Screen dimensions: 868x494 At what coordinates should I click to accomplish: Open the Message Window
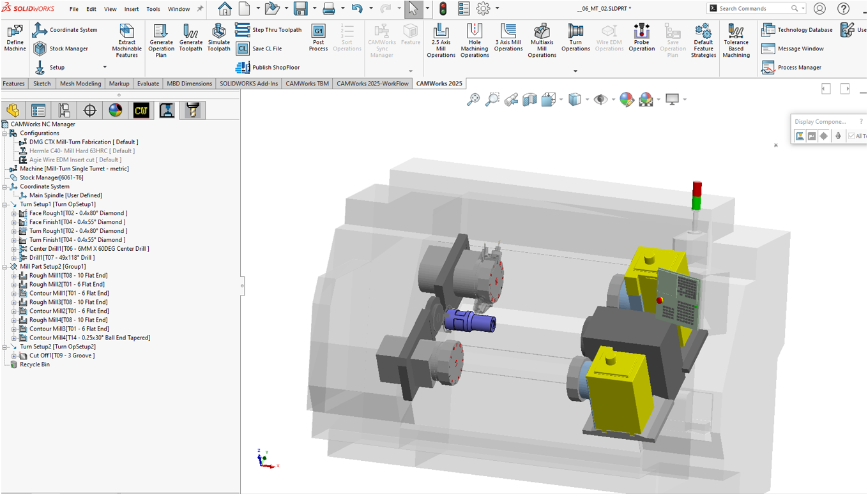[x=793, y=49]
